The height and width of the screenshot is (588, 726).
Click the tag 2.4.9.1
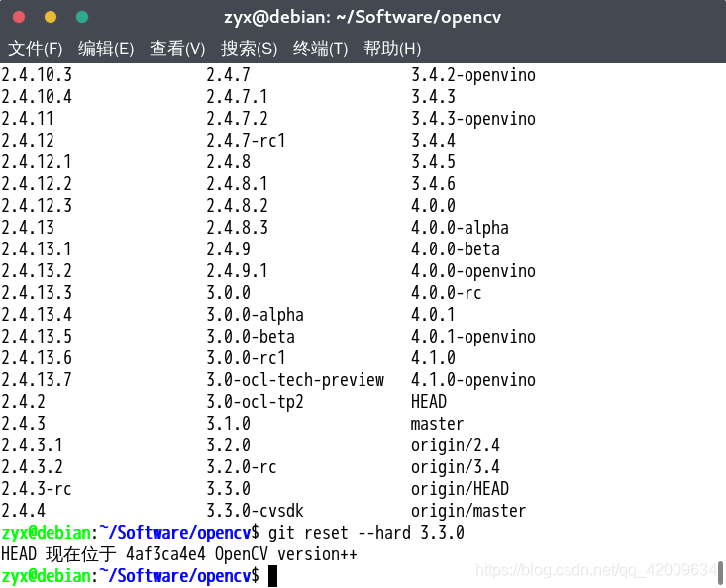pyautogui.click(x=237, y=270)
